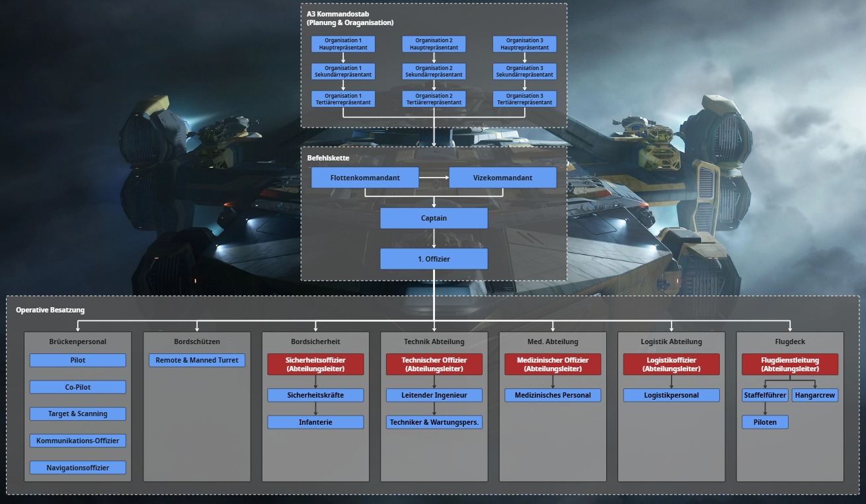
Task: Select the Pilot box under Brückenpersonal
Action: 77,360
